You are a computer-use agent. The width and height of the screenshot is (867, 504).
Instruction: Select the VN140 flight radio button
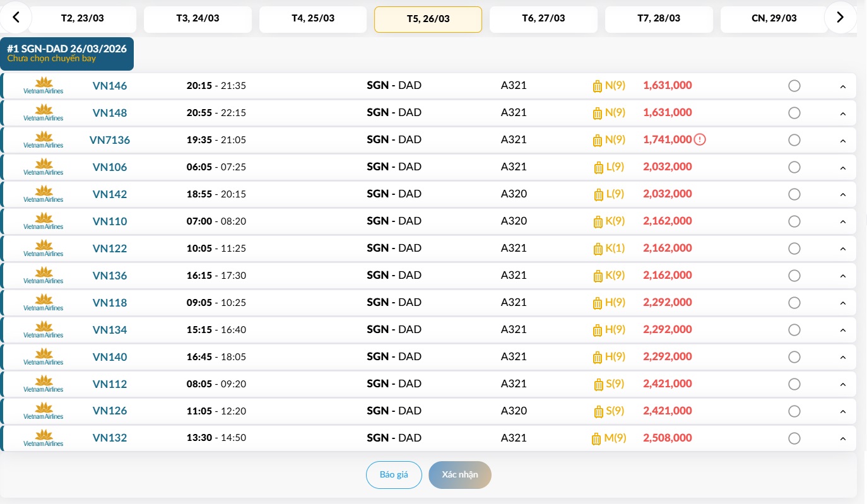click(x=794, y=357)
